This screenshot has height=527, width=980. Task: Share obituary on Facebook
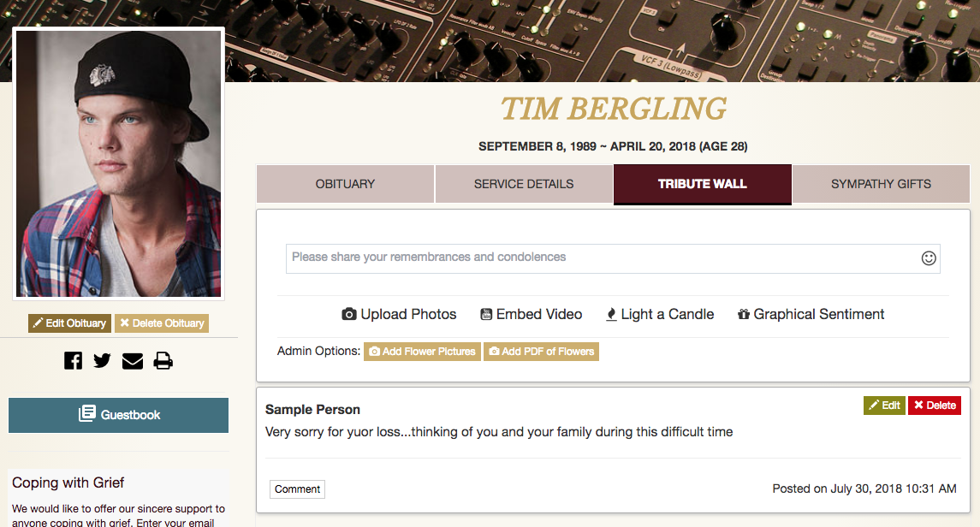(74, 361)
